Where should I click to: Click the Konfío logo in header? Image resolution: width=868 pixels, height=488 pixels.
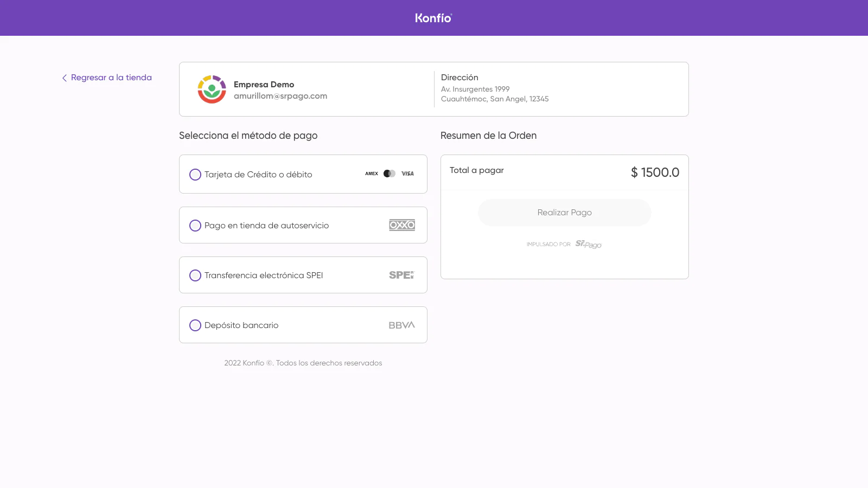433,18
